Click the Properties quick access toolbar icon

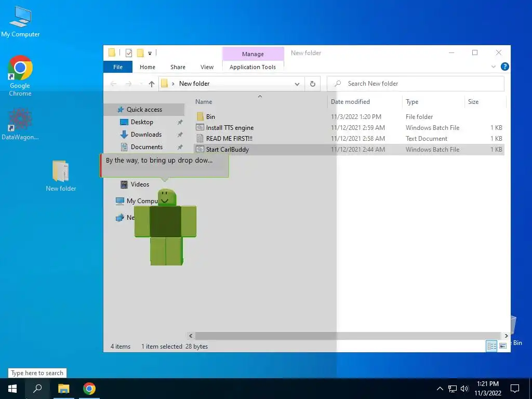[129, 53]
